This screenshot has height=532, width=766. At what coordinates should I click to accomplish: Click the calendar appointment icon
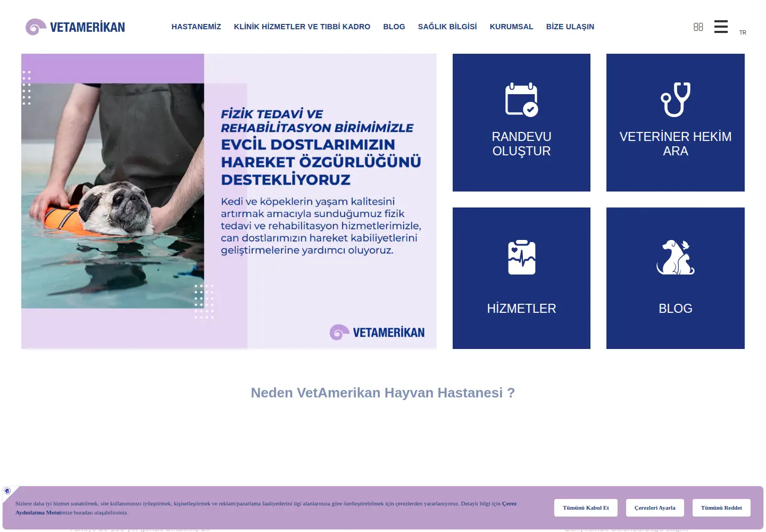521,99
